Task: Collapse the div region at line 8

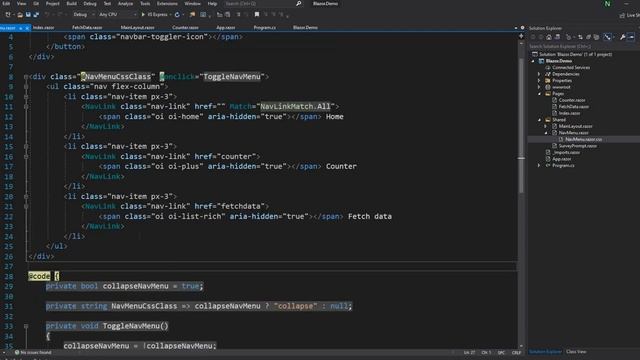Action: coord(26,77)
